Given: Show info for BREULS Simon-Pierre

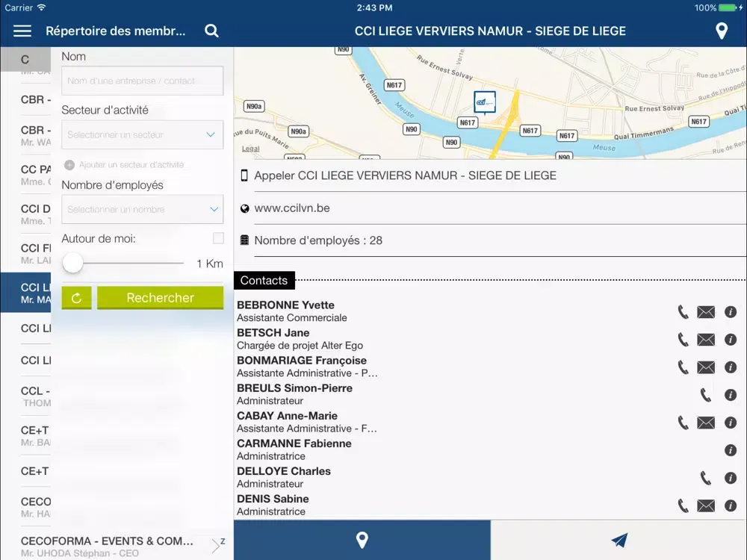Looking at the screenshot, I should (x=731, y=395).
